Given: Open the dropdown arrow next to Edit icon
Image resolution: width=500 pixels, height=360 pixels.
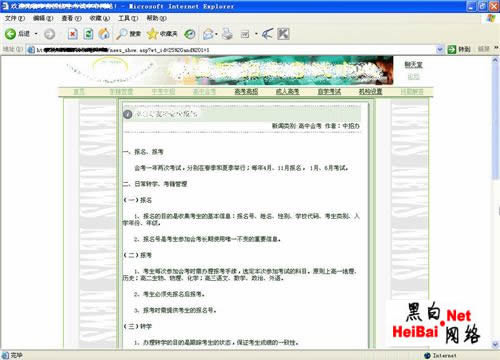Looking at the screenshot, I should 256,34.
